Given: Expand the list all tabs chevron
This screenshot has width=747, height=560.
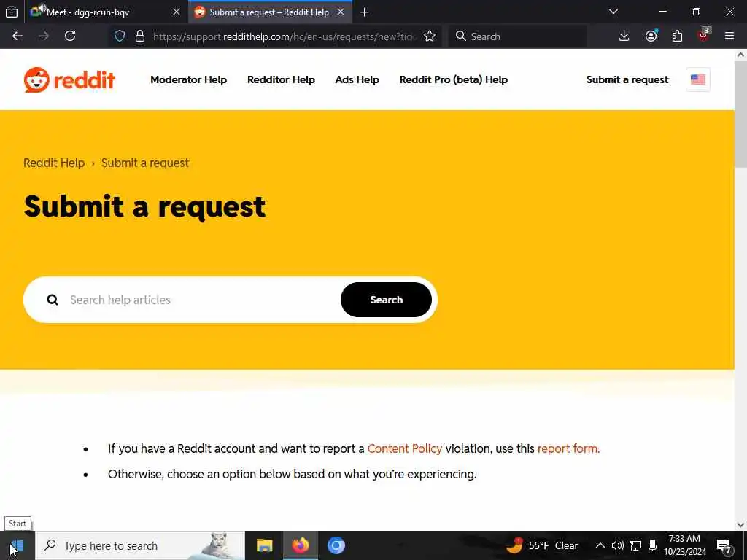Looking at the screenshot, I should [613, 12].
